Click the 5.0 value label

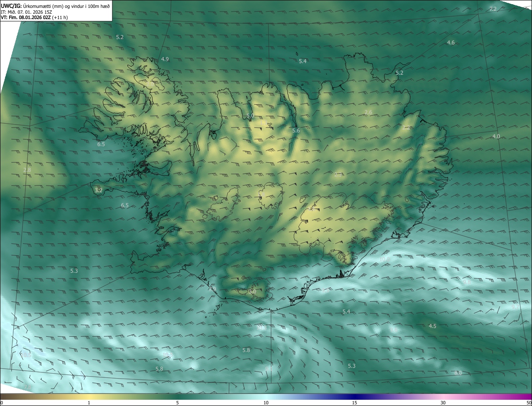click(250, 116)
